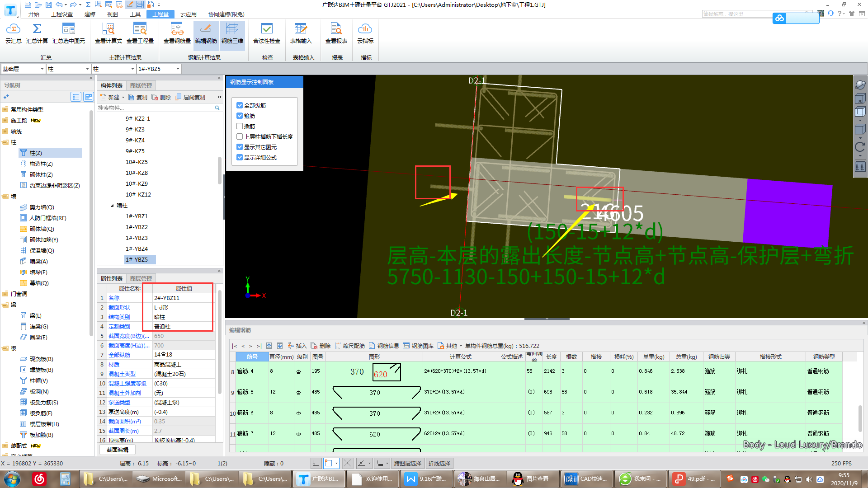This screenshot has width=868, height=488.
Task: Click 缩尺配筋 in rebar editor toolbar
Action: pyautogui.click(x=349, y=346)
